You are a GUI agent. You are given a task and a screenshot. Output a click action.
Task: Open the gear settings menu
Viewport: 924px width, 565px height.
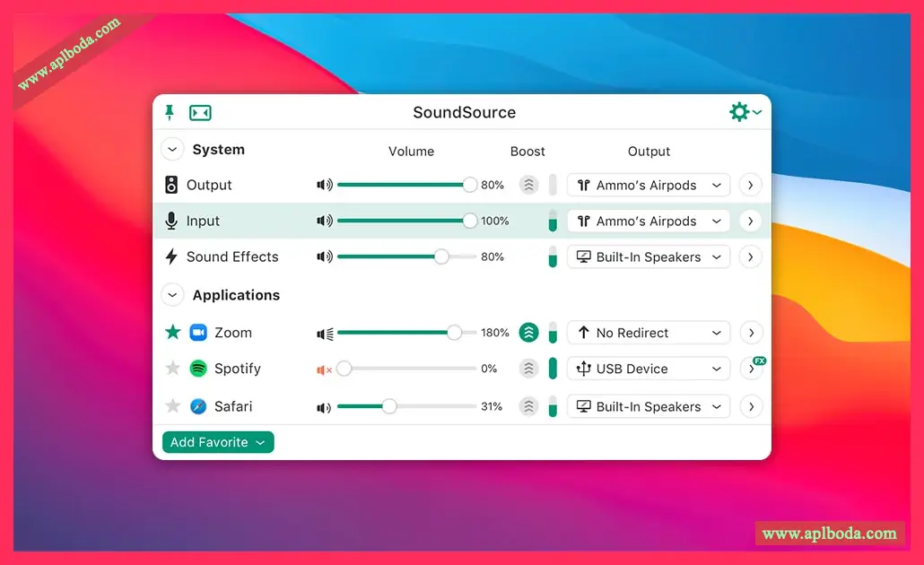coord(745,112)
